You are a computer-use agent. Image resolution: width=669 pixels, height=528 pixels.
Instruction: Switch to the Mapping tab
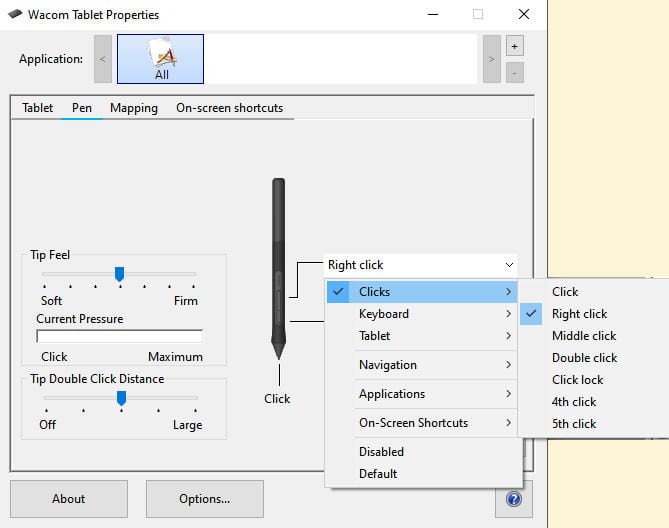tap(134, 108)
